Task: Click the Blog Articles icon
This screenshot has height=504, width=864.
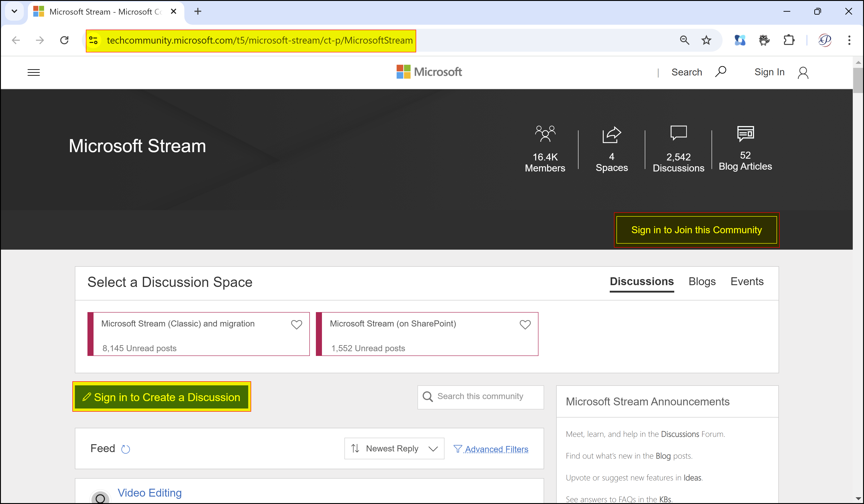Action: pos(745,134)
